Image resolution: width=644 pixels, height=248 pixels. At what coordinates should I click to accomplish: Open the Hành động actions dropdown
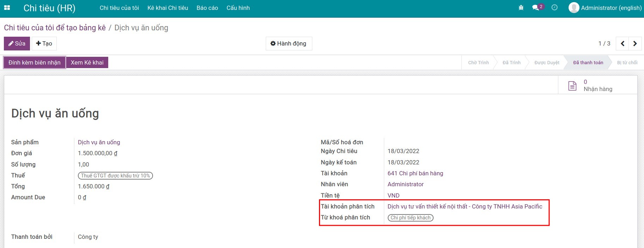coord(288,44)
